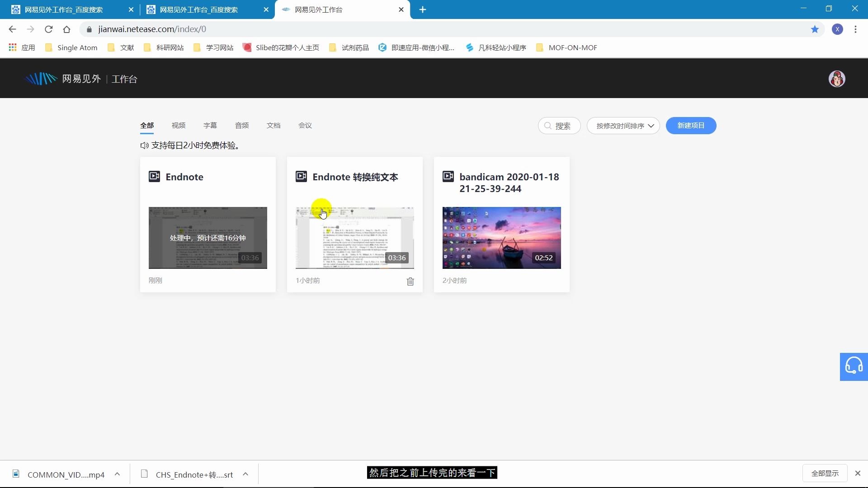
Task: Open the 试剂药品 bookmark folder
Action: [349, 47]
